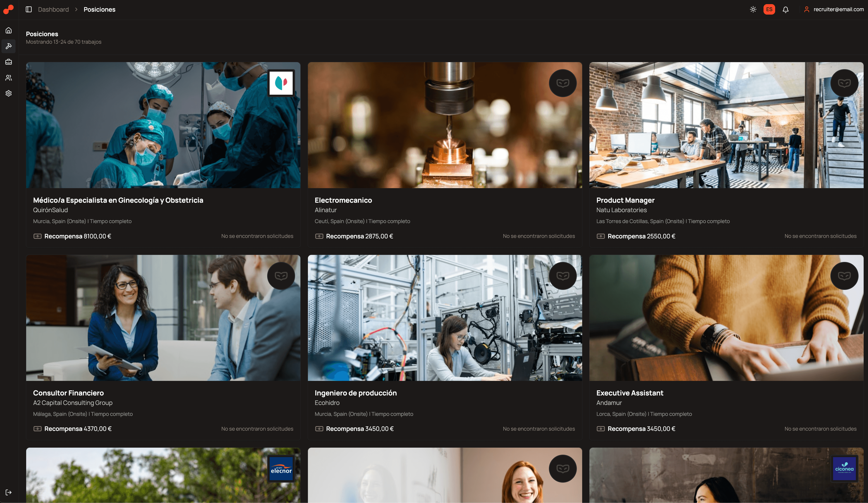Open the Electromecanico job title
This screenshot has height=503, width=868.
[343, 200]
